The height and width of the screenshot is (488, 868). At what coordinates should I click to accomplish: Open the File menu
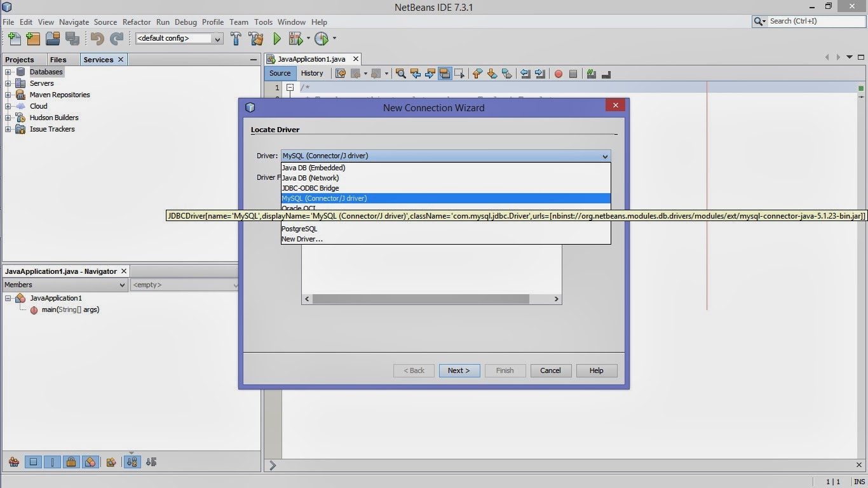click(8, 22)
